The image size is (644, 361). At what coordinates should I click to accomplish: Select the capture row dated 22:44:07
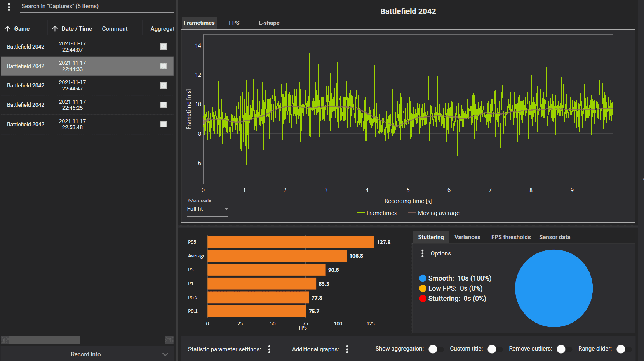point(87,47)
